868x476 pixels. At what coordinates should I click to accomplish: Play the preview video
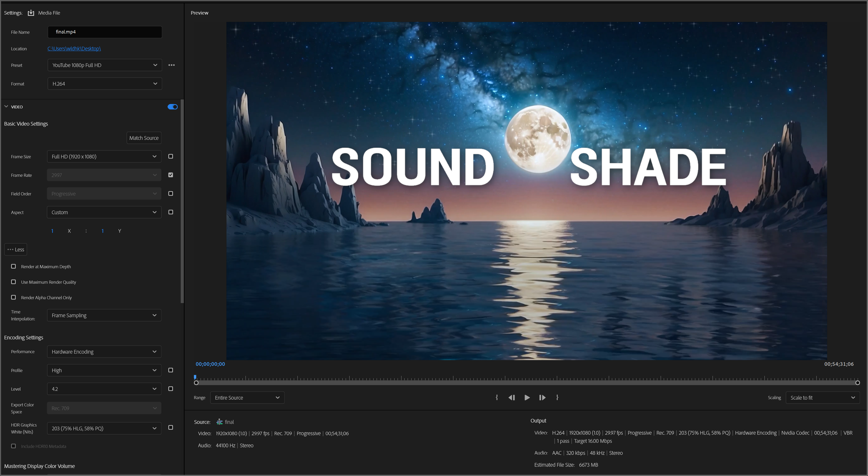527,398
